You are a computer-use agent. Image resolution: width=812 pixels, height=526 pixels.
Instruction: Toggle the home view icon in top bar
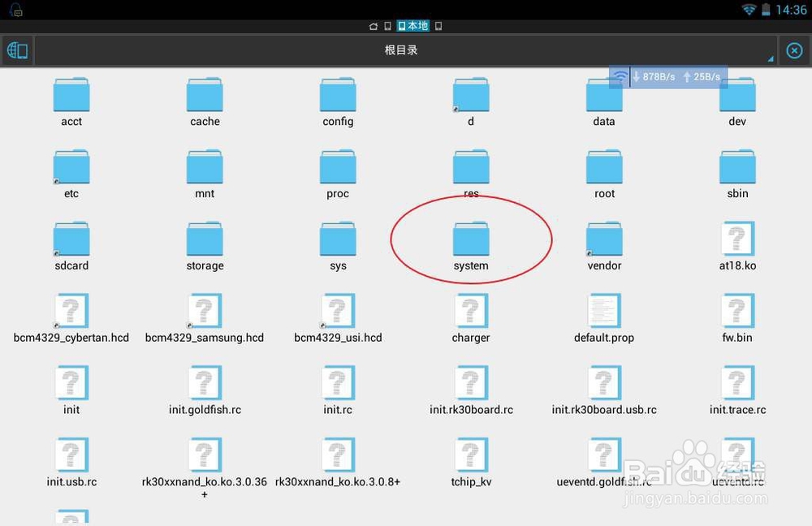pos(373,25)
